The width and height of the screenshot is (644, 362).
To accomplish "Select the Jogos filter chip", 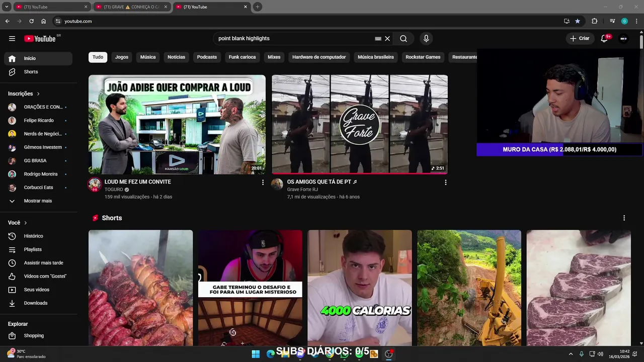I will click(x=122, y=57).
